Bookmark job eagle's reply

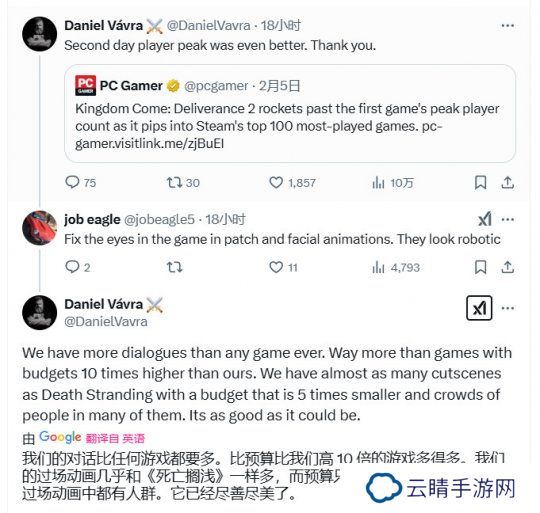coord(480,267)
